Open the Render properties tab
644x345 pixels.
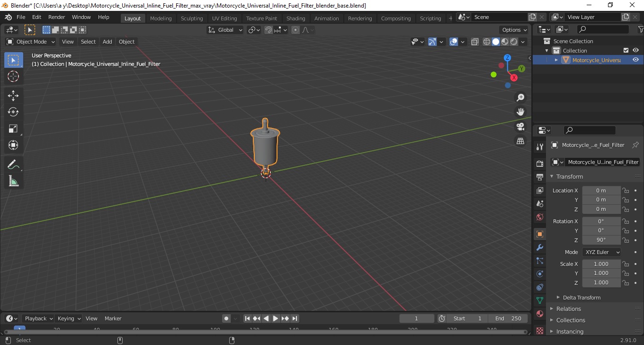click(x=540, y=163)
